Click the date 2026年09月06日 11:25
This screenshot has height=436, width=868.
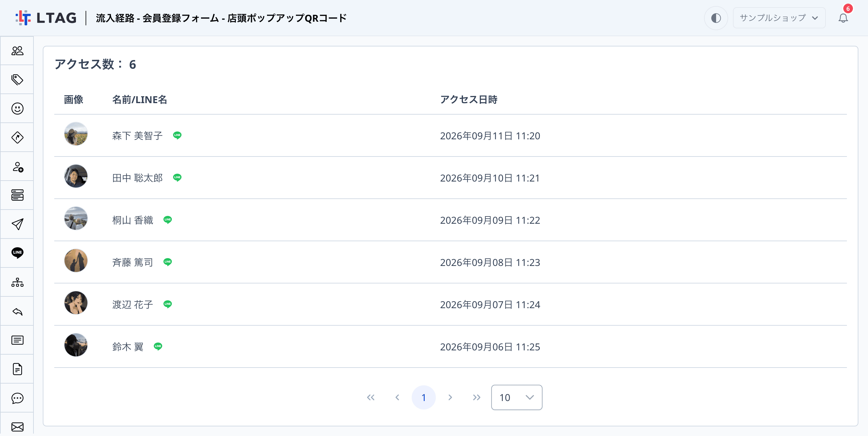point(490,347)
